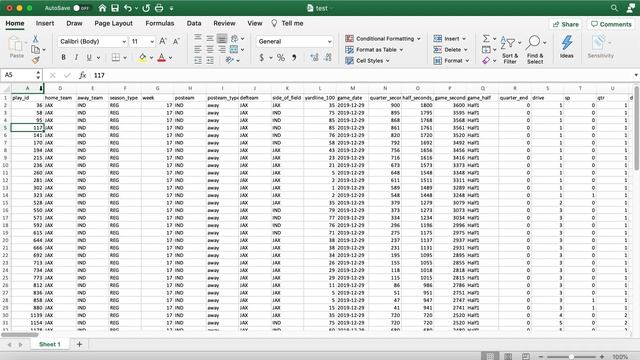Switch to Formulas tab

click(x=160, y=23)
